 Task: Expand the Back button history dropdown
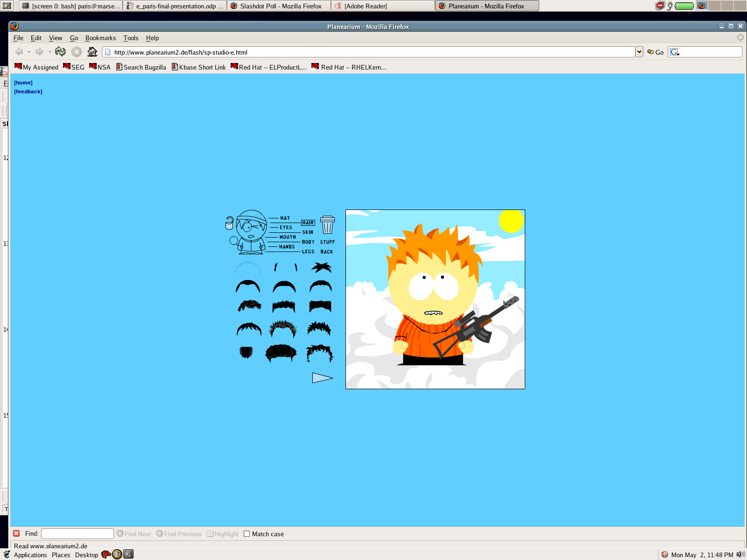pyautogui.click(x=29, y=52)
